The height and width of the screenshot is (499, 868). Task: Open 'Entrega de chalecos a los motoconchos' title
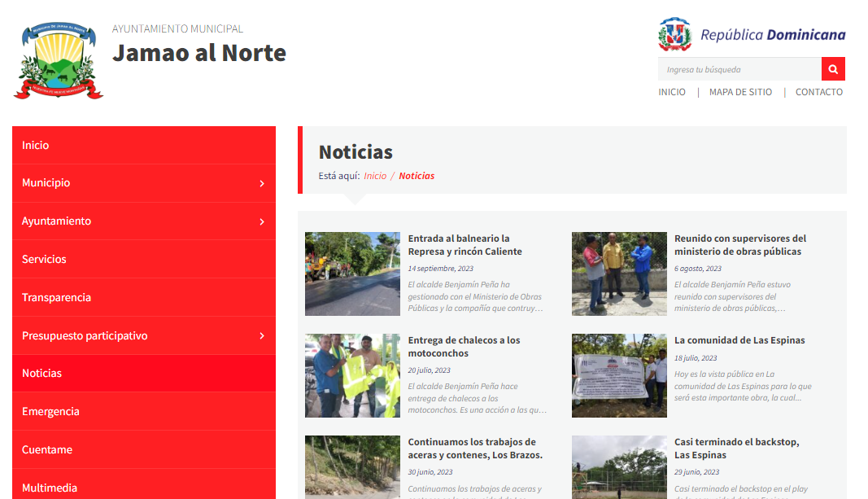(x=464, y=347)
